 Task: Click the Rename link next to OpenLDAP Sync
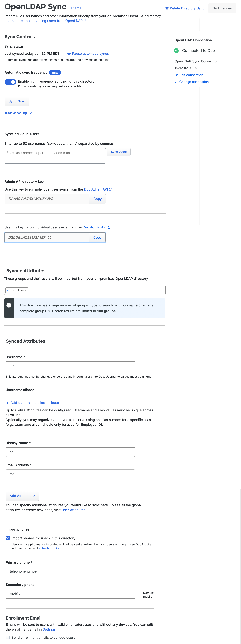pos(75,8)
